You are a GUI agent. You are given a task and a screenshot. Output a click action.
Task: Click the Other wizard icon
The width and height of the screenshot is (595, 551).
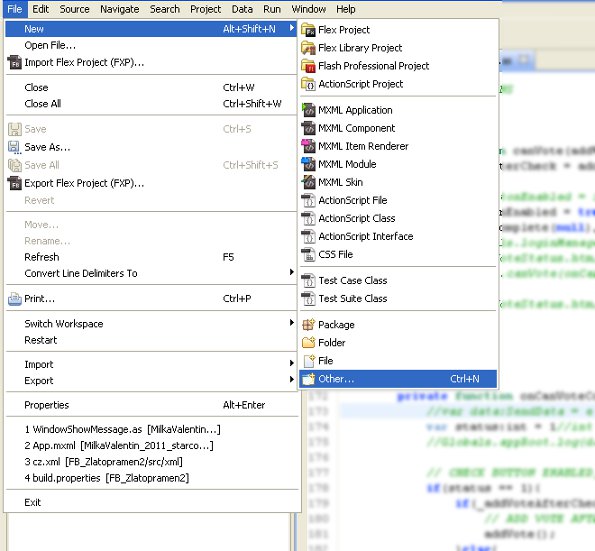[x=308, y=379]
